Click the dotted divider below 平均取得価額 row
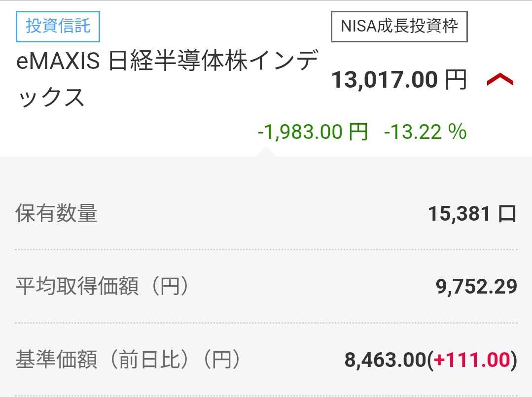Image resolution: width=532 pixels, height=397 pixels. (x=266, y=323)
